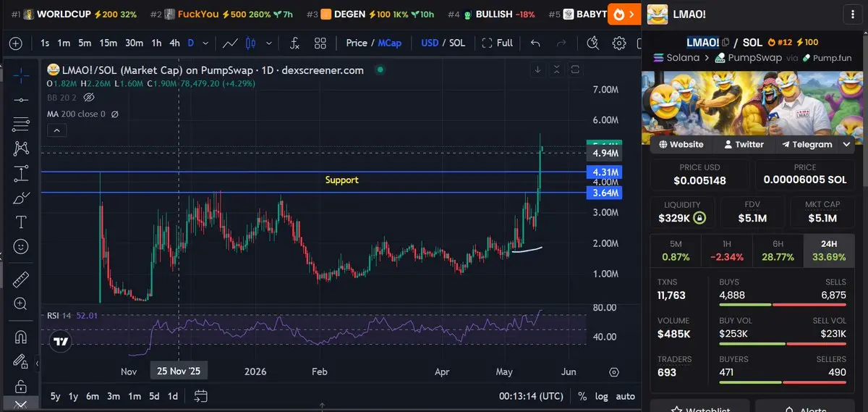Viewport: 868px width, 412px height.
Task: Copy the LMAO! token name
Action: (x=726, y=43)
